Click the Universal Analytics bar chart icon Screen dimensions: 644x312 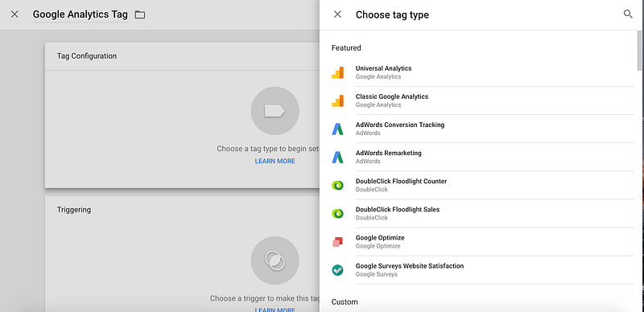click(x=337, y=72)
